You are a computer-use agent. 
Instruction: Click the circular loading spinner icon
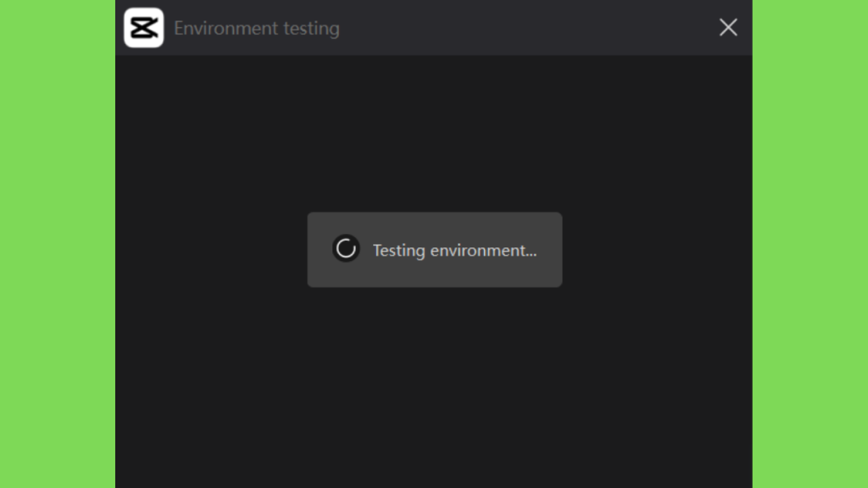pyautogui.click(x=346, y=248)
